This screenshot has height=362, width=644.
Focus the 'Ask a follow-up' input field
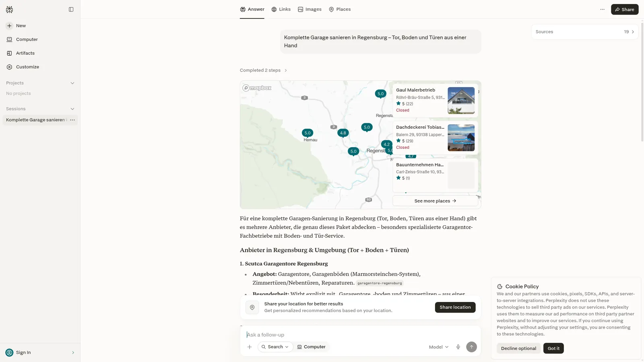[x=360, y=335]
